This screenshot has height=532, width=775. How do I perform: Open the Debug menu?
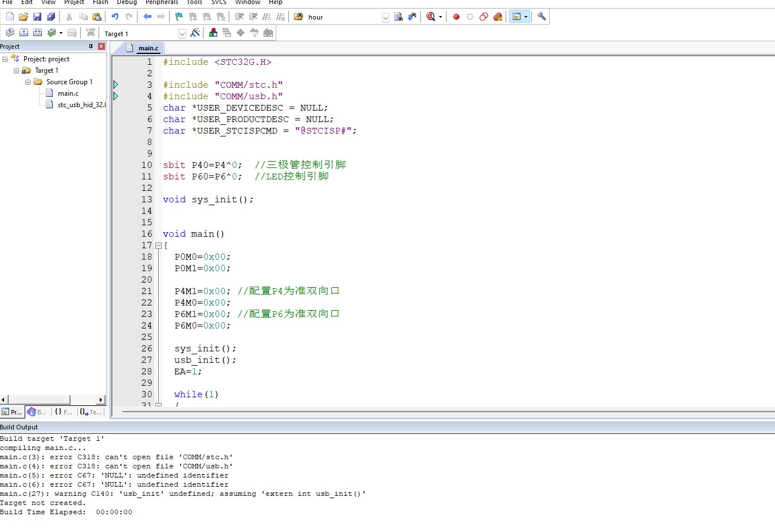pos(127,2)
